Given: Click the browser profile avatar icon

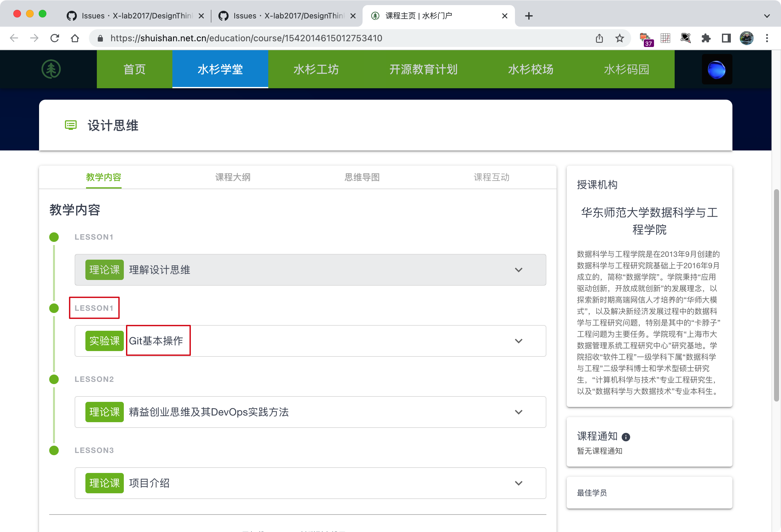Looking at the screenshot, I should tap(747, 38).
